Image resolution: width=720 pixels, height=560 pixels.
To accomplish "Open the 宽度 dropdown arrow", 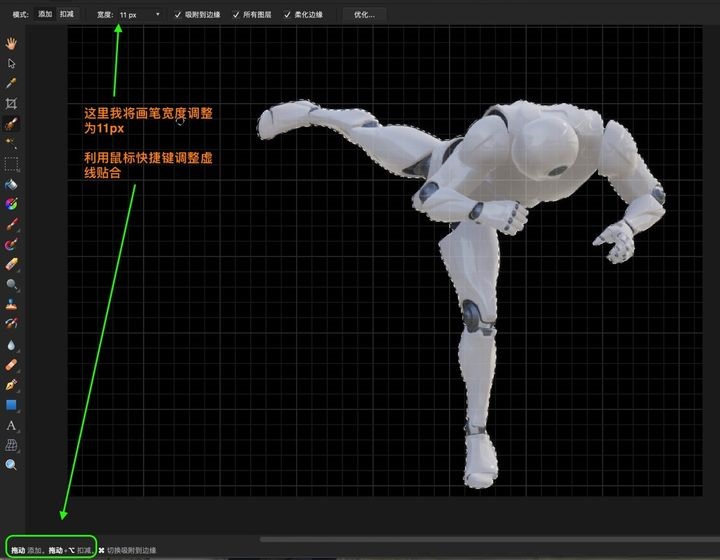I will 158,15.
